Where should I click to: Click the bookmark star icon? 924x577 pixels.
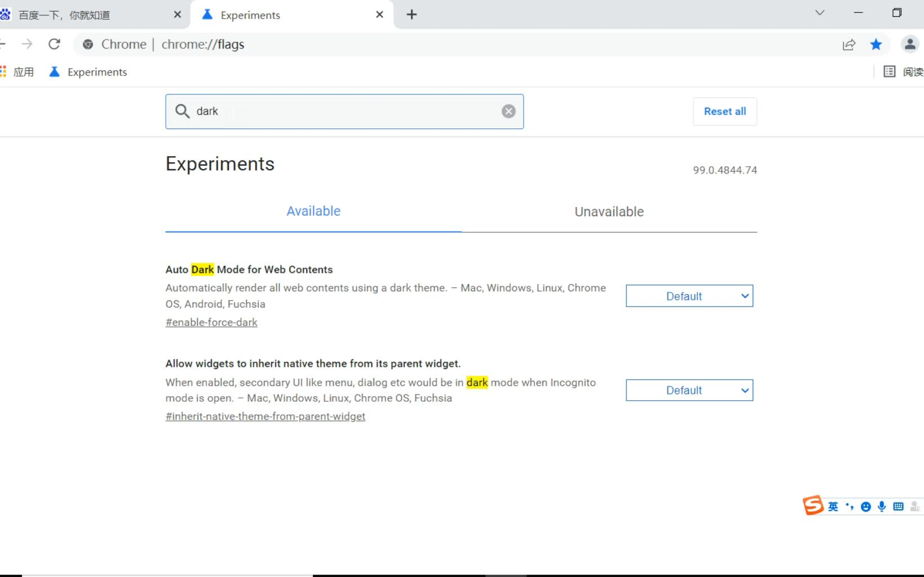(x=876, y=44)
